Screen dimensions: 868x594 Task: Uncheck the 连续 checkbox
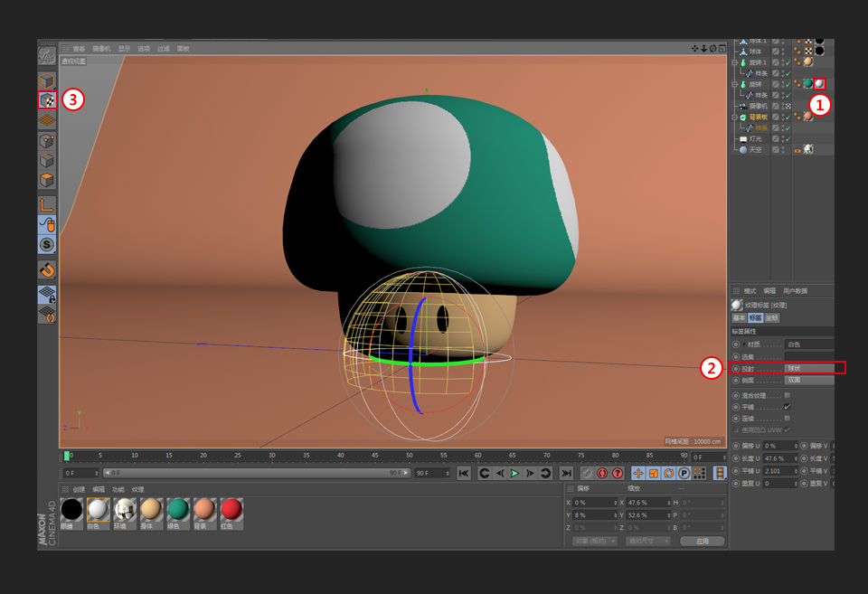788,418
